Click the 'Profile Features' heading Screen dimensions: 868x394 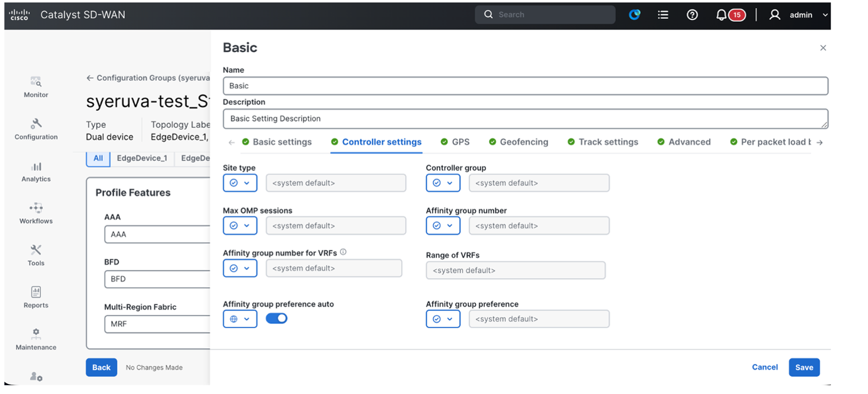(133, 193)
